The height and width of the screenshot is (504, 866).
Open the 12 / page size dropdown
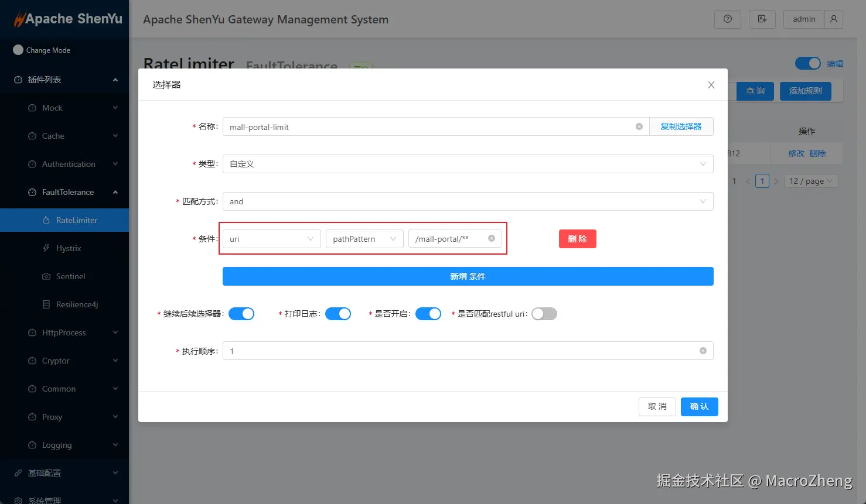click(812, 181)
